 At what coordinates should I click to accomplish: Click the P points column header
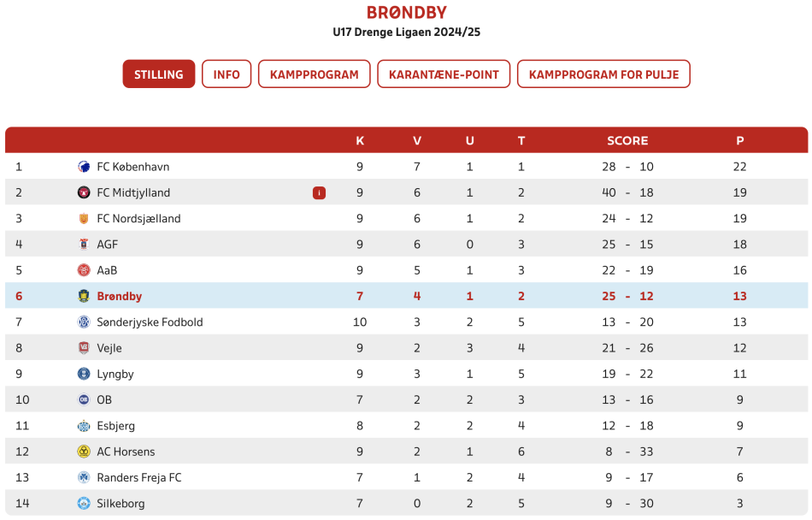point(740,141)
